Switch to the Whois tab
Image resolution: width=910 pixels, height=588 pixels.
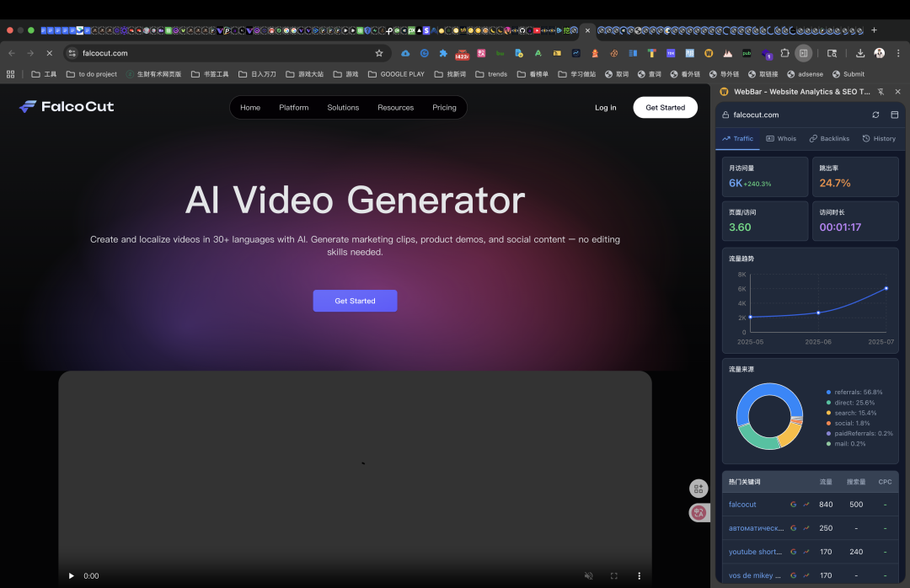pyautogui.click(x=781, y=139)
